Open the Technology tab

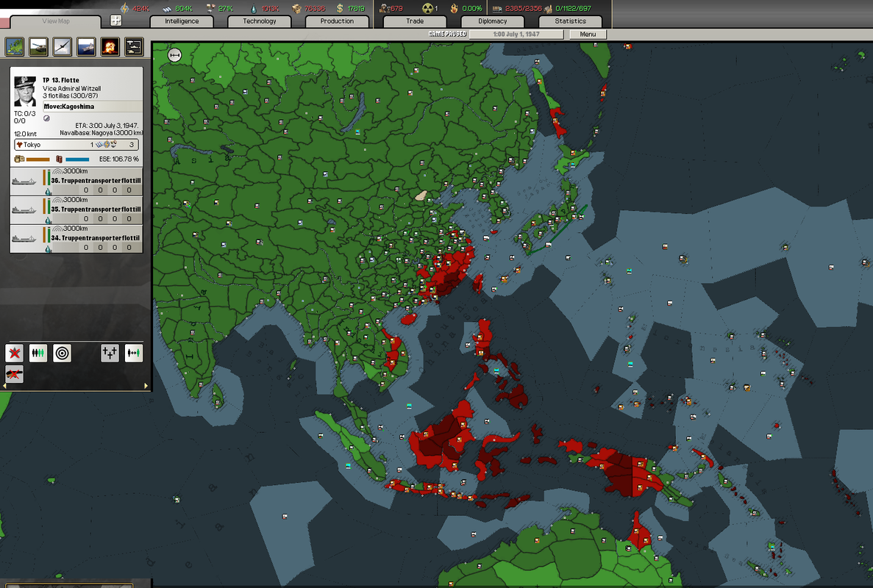point(260,21)
